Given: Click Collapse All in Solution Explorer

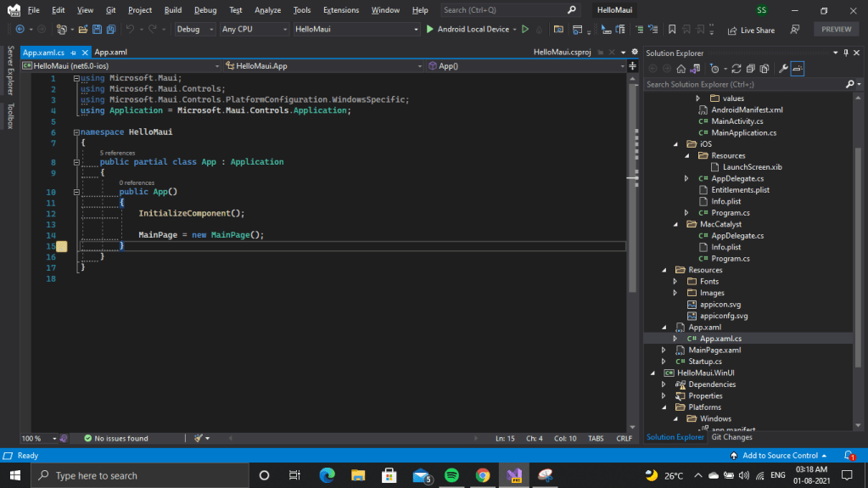Looking at the screenshot, I should point(751,69).
